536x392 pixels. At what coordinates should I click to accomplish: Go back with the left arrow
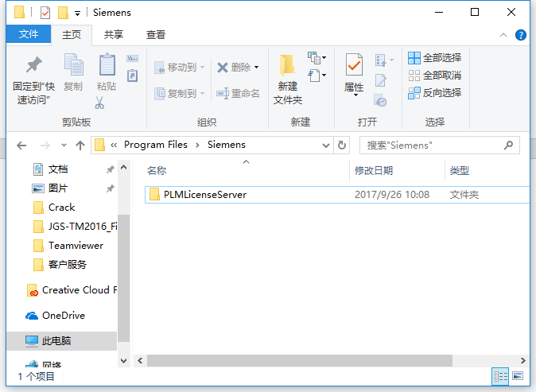[21, 146]
